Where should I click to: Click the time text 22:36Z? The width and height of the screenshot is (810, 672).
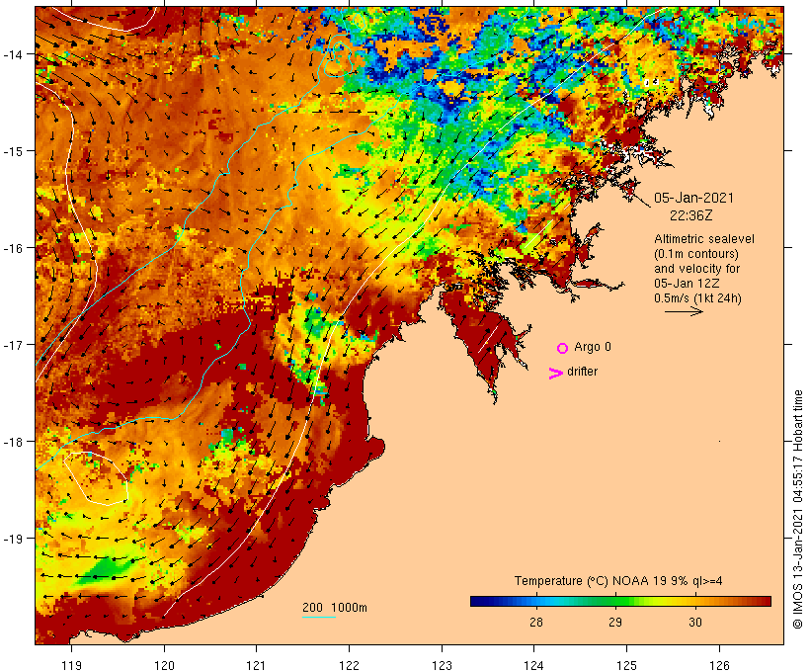click(690, 215)
